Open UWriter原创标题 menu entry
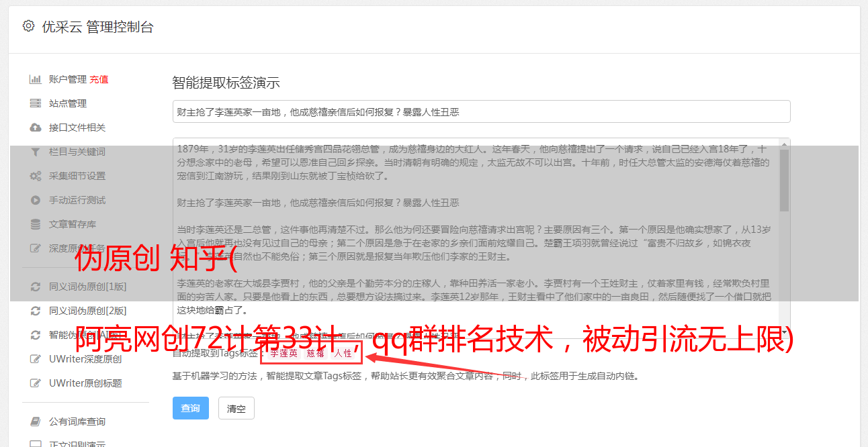 [85, 383]
